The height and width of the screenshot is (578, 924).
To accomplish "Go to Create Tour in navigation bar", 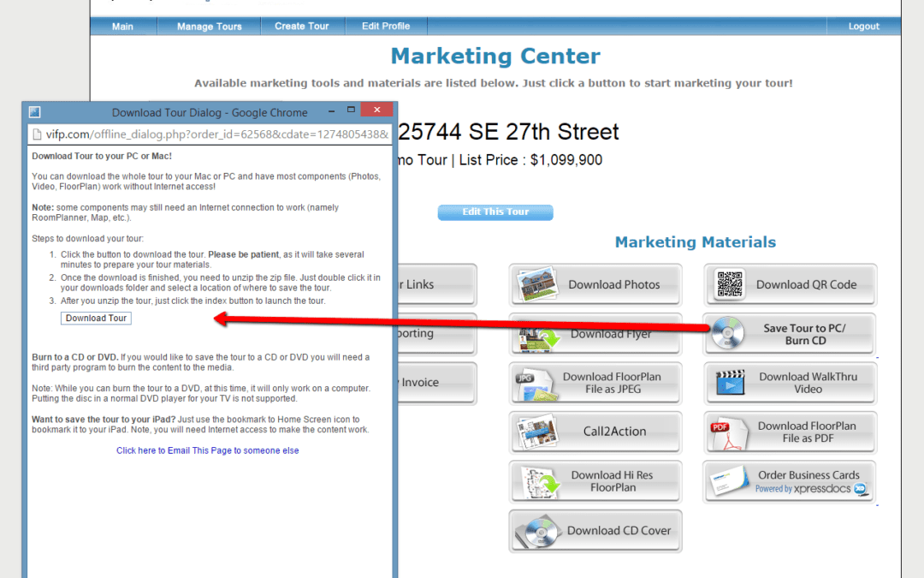I will pyautogui.click(x=301, y=27).
